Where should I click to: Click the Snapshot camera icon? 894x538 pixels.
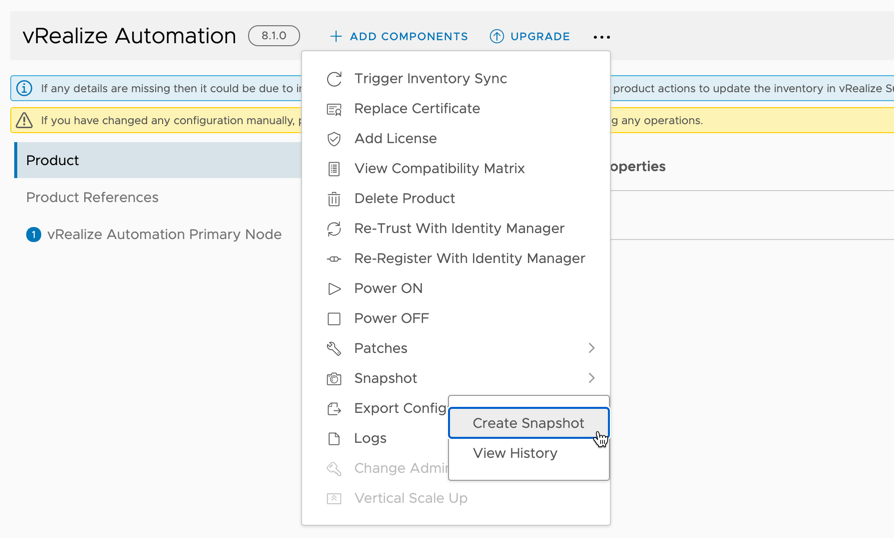pyautogui.click(x=334, y=378)
